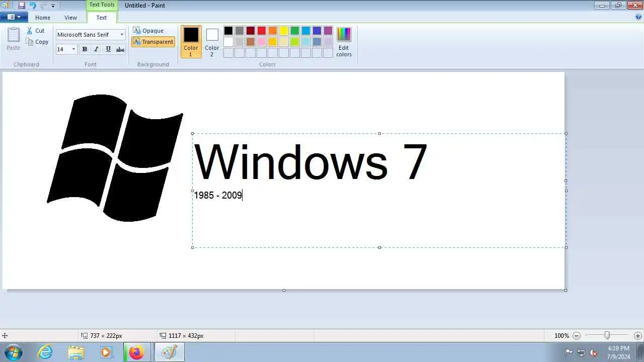The width and height of the screenshot is (644, 362).
Task: Pick the indigo color swatch
Action: pyautogui.click(x=317, y=31)
